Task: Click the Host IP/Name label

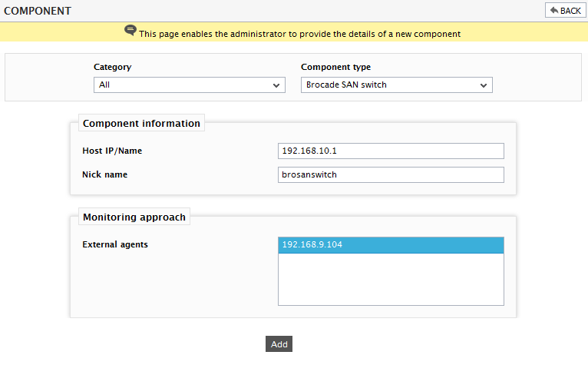Action: click(x=112, y=151)
